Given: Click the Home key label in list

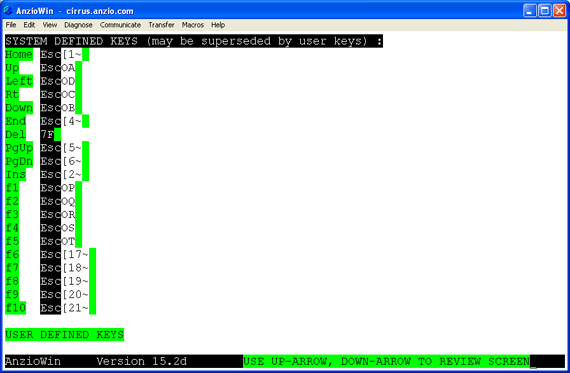Looking at the screenshot, I should pyautogui.click(x=19, y=55).
